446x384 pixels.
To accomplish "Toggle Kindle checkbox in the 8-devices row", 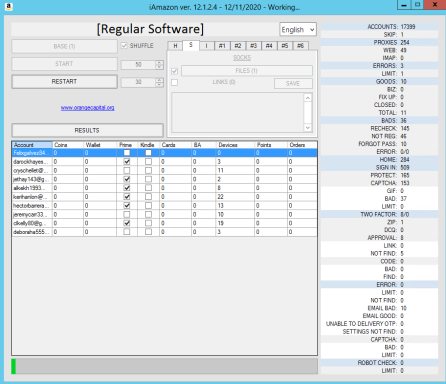I will tap(148, 188).
